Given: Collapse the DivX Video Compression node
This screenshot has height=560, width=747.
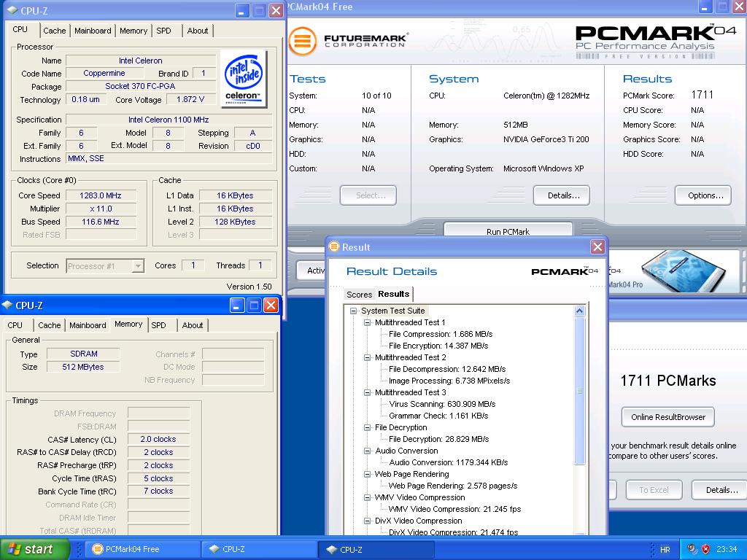Looking at the screenshot, I should click(368, 521).
